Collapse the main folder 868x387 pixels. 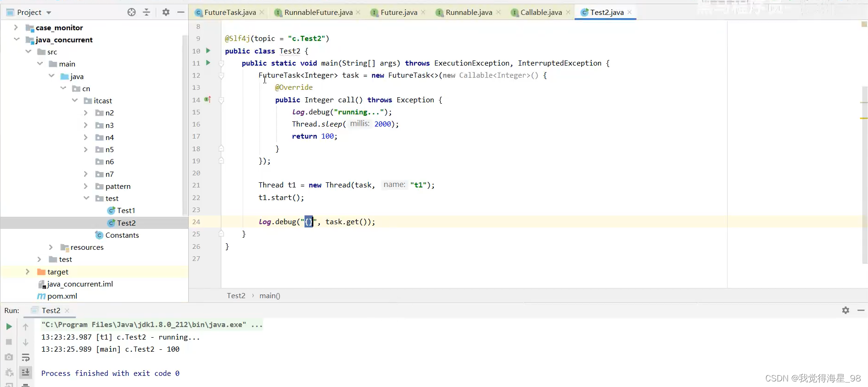click(x=40, y=64)
